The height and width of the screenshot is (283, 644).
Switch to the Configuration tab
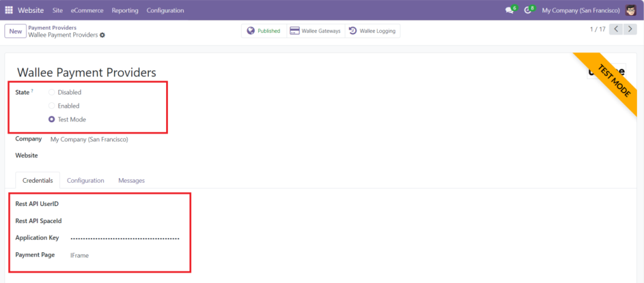point(85,180)
